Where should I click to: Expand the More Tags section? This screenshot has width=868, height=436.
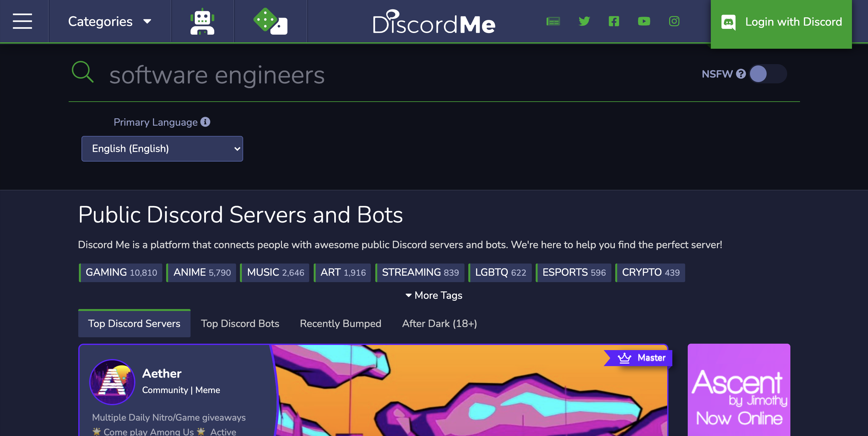(433, 295)
